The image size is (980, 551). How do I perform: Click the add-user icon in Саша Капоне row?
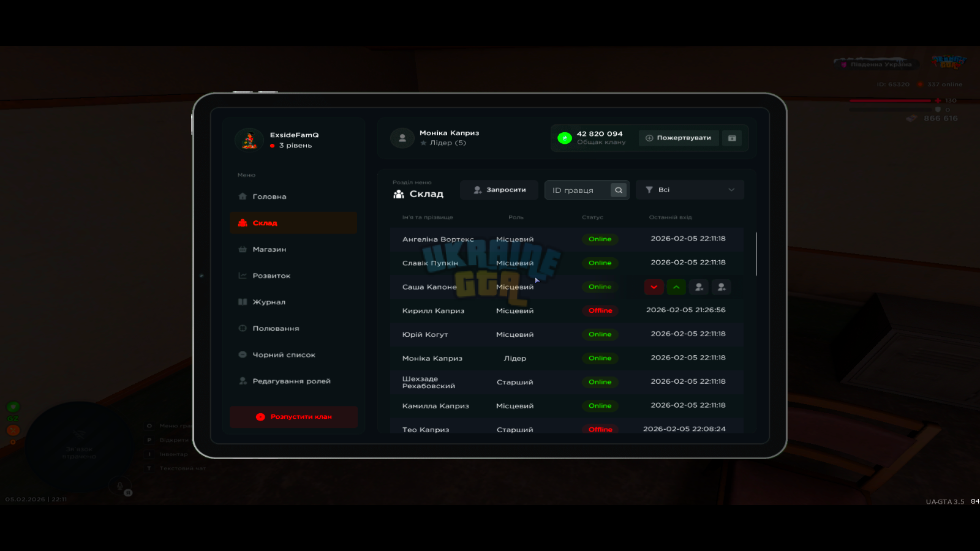click(x=722, y=287)
